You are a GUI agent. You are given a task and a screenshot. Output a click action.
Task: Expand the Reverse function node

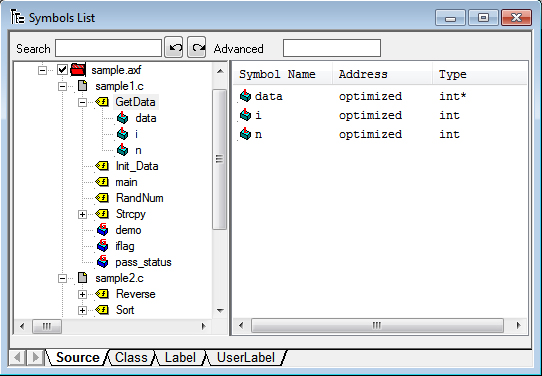tap(82, 294)
